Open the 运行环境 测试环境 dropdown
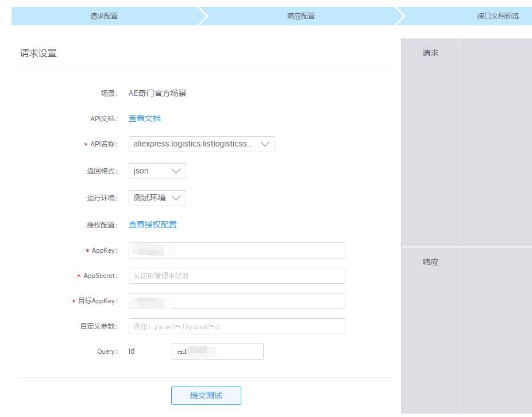The width and height of the screenshot is (532, 417). pos(157,198)
